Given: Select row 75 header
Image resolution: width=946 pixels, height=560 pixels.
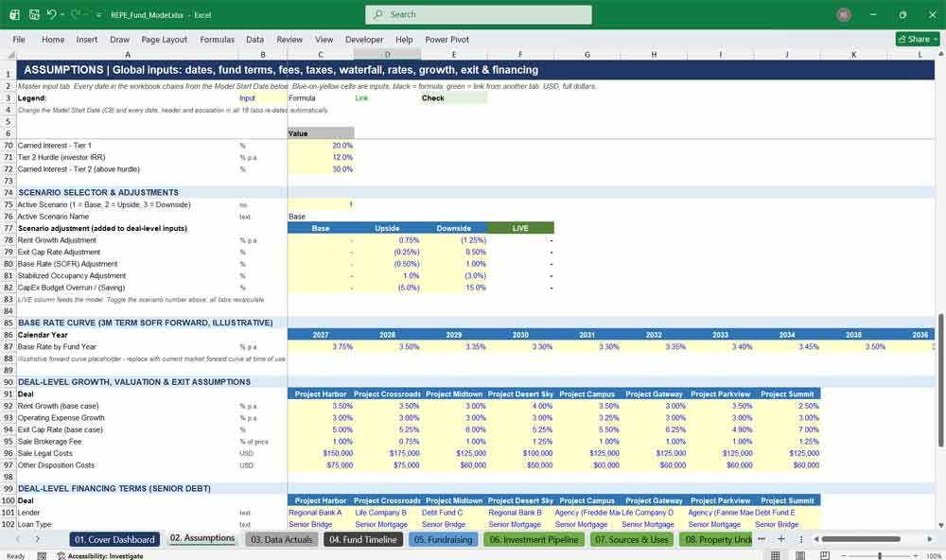Looking at the screenshot, I should (x=9, y=204).
